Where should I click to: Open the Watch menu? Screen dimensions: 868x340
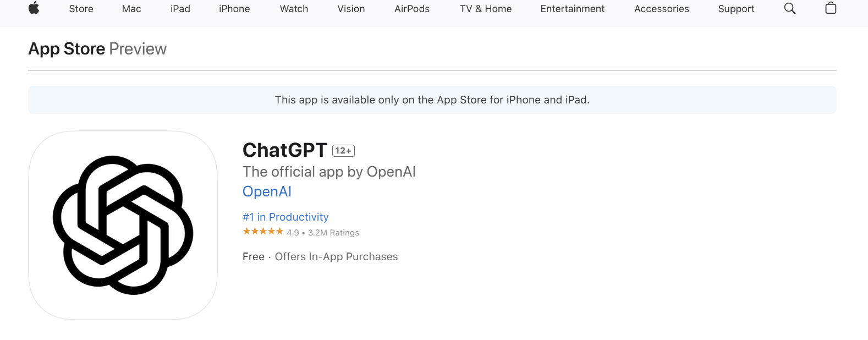click(294, 9)
